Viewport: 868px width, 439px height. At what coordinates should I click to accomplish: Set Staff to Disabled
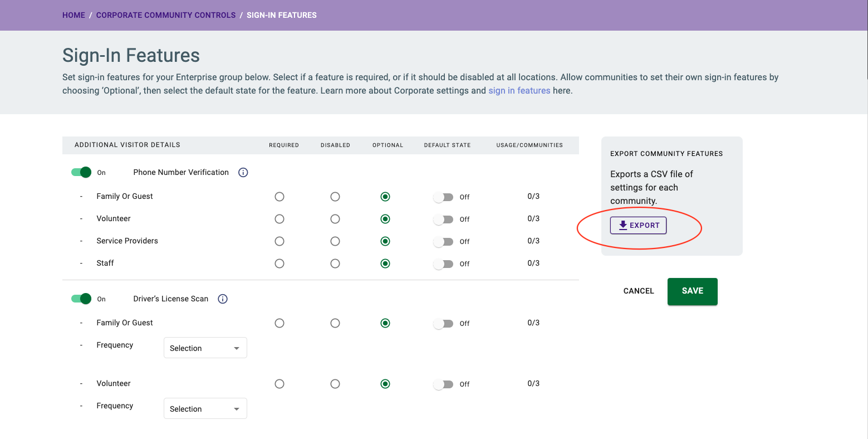[x=335, y=264]
